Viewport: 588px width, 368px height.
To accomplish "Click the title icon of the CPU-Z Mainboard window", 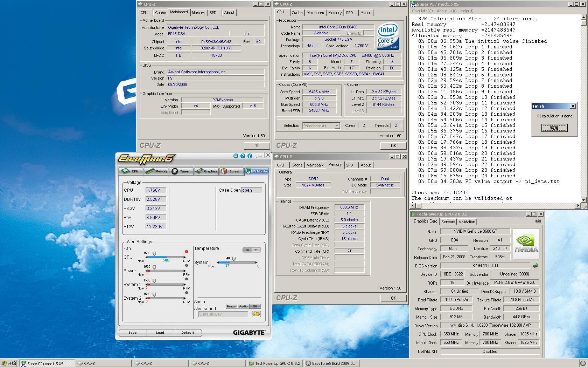I will tap(140, 4).
